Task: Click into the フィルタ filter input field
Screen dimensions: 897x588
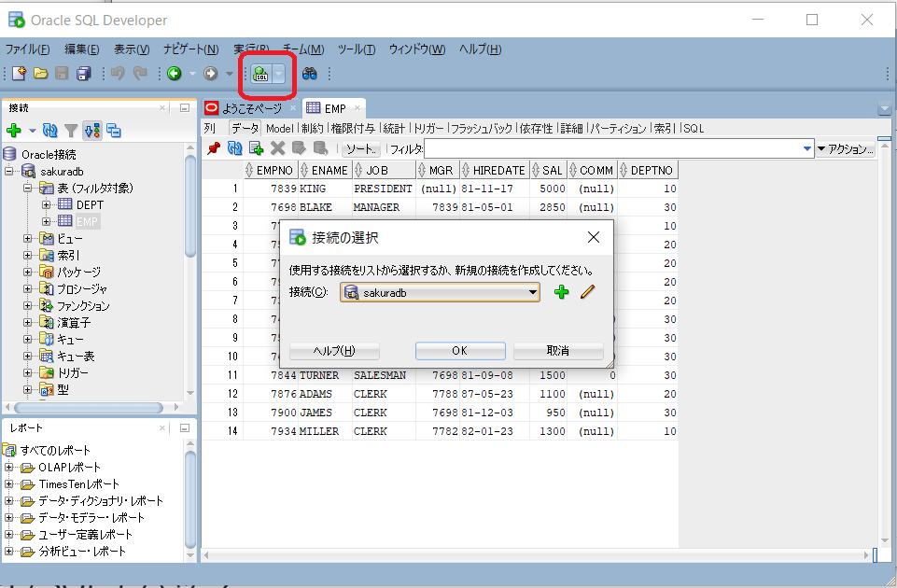Action: click(613, 149)
